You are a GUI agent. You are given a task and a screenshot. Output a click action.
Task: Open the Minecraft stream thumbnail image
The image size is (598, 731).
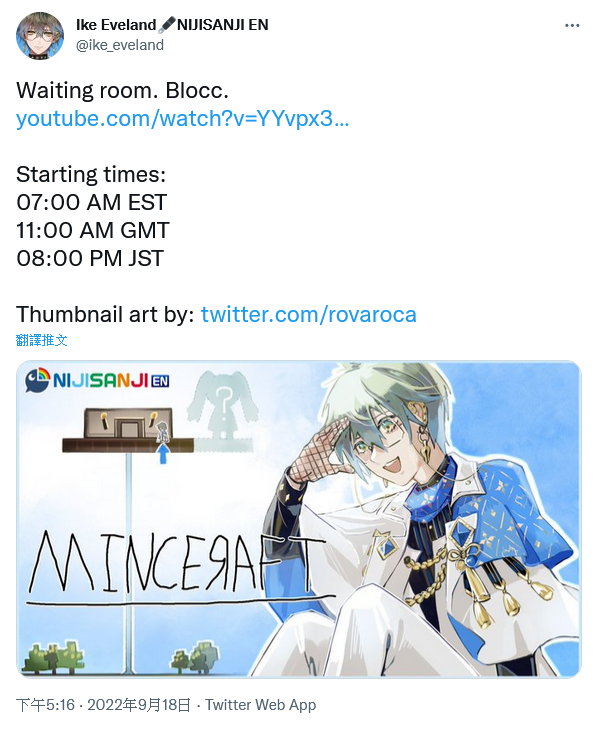coord(299,518)
